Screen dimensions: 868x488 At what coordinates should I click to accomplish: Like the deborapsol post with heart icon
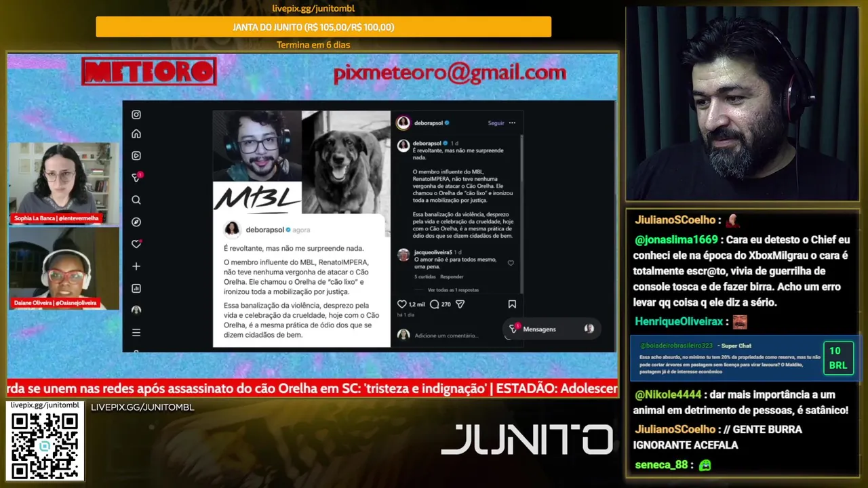401,304
